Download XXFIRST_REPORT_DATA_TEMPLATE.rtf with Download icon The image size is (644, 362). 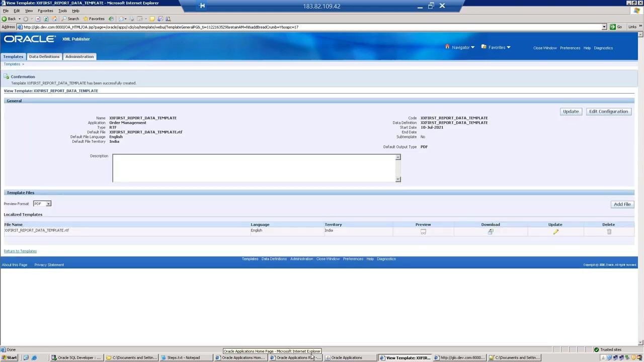pos(491,231)
